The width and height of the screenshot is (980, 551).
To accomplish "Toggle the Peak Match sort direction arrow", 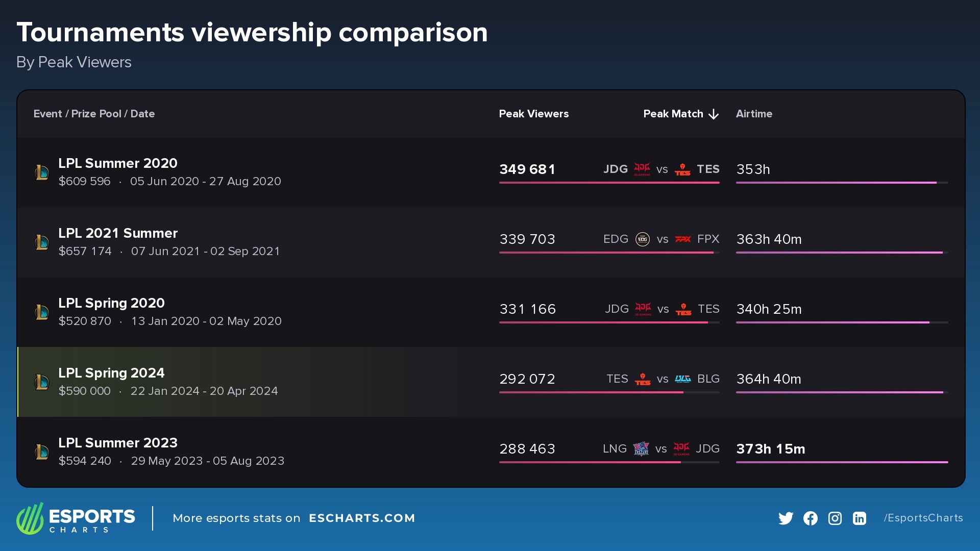I will (713, 114).
